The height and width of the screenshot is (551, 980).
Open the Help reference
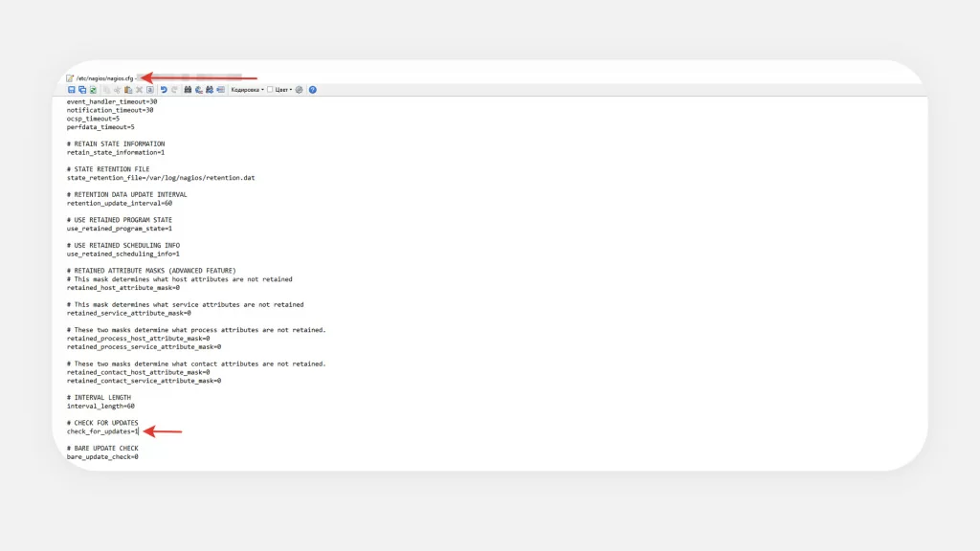point(310,89)
